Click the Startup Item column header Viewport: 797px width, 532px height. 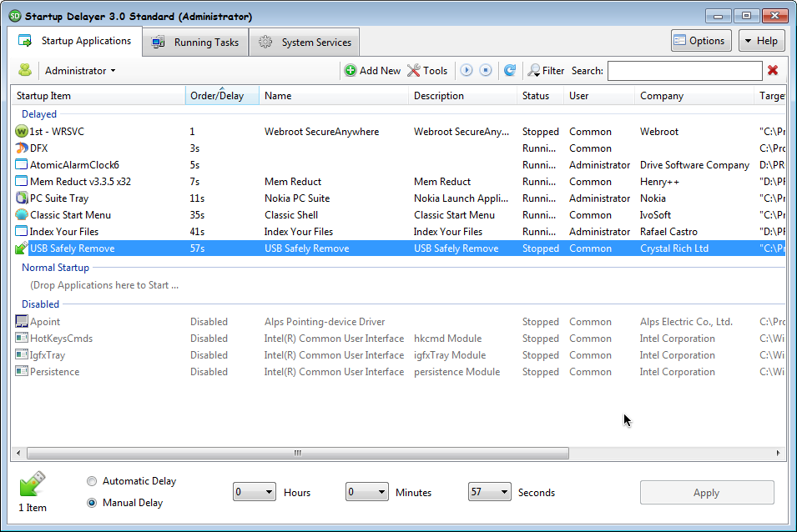point(98,95)
